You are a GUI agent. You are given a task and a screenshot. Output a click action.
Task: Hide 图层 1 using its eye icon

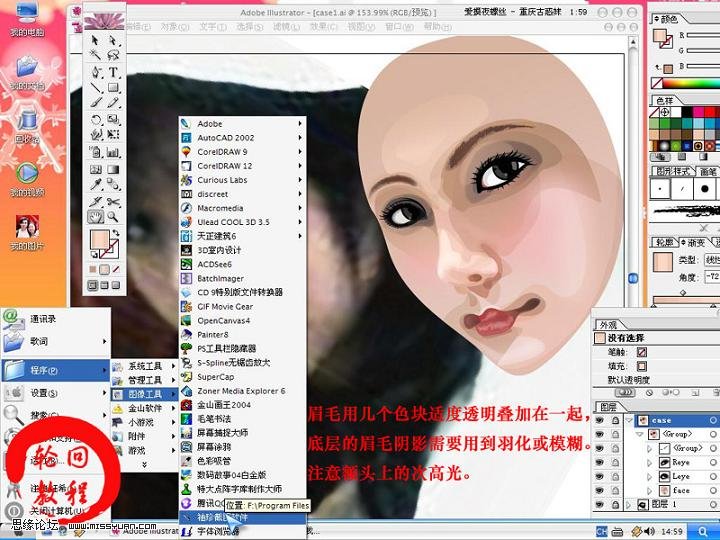(x=599, y=504)
